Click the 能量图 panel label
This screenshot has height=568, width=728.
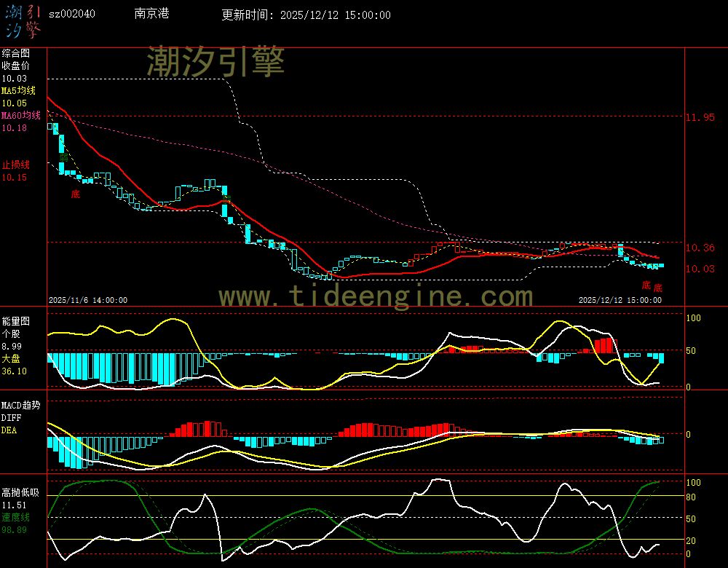click(15, 321)
